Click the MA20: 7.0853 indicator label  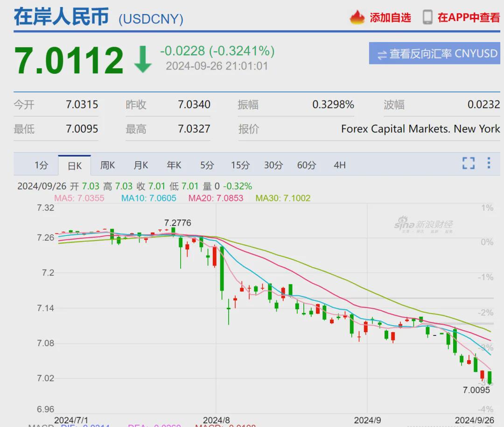[x=216, y=198]
